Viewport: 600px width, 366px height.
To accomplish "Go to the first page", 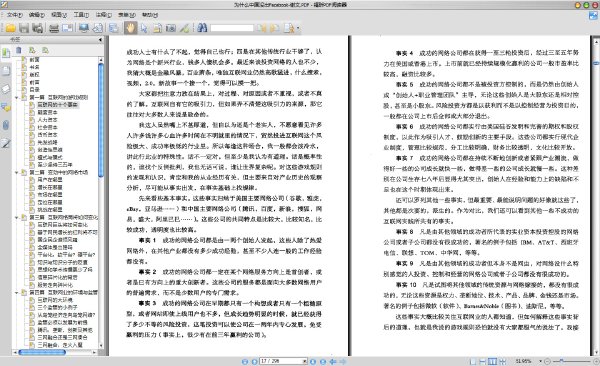I will [245, 361].
